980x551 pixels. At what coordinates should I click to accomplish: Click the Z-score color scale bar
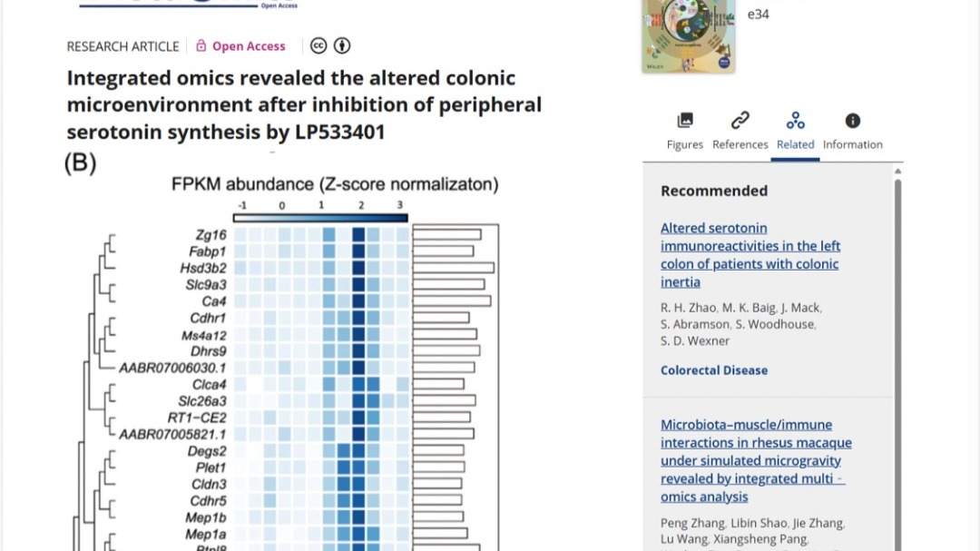click(x=321, y=218)
